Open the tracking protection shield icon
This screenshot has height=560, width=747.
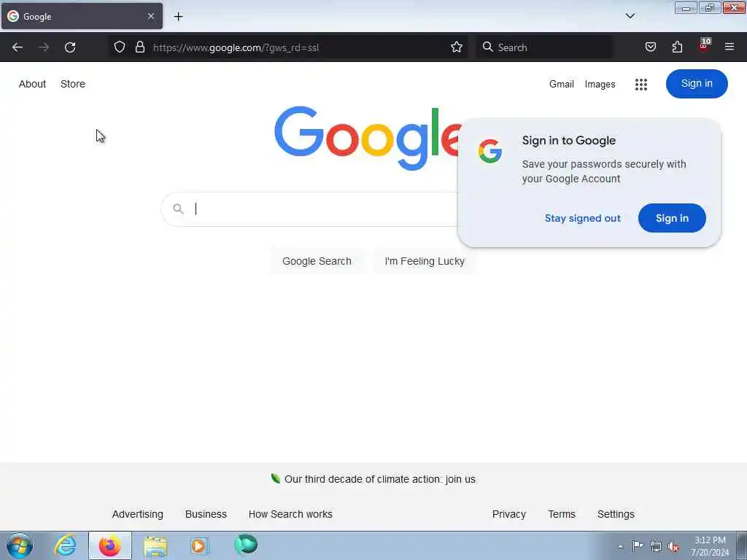pos(120,47)
